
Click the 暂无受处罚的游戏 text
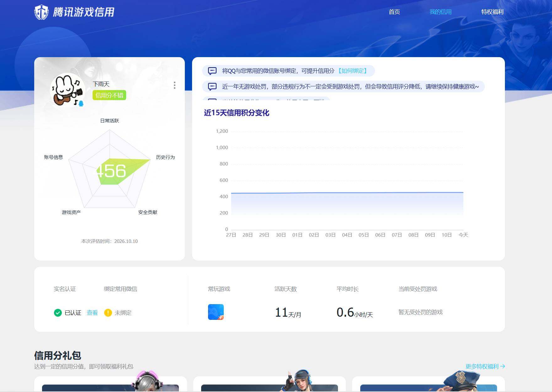(421, 312)
